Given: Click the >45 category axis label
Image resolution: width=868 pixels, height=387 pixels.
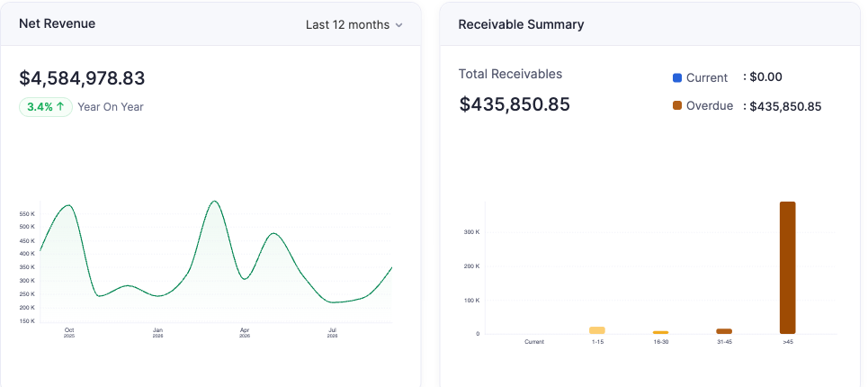Looking at the screenshot, I should (x=788, y=342).
